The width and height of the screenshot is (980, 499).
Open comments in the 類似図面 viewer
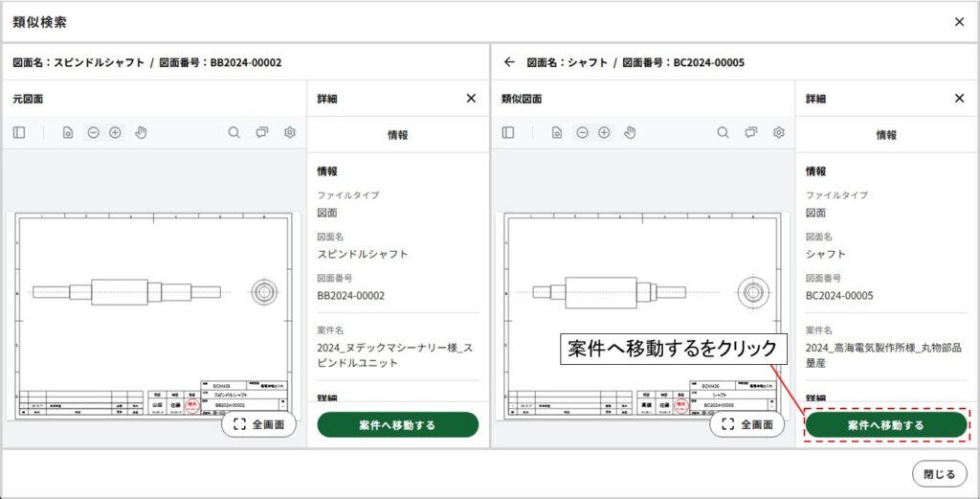click(x=751, y=132)
